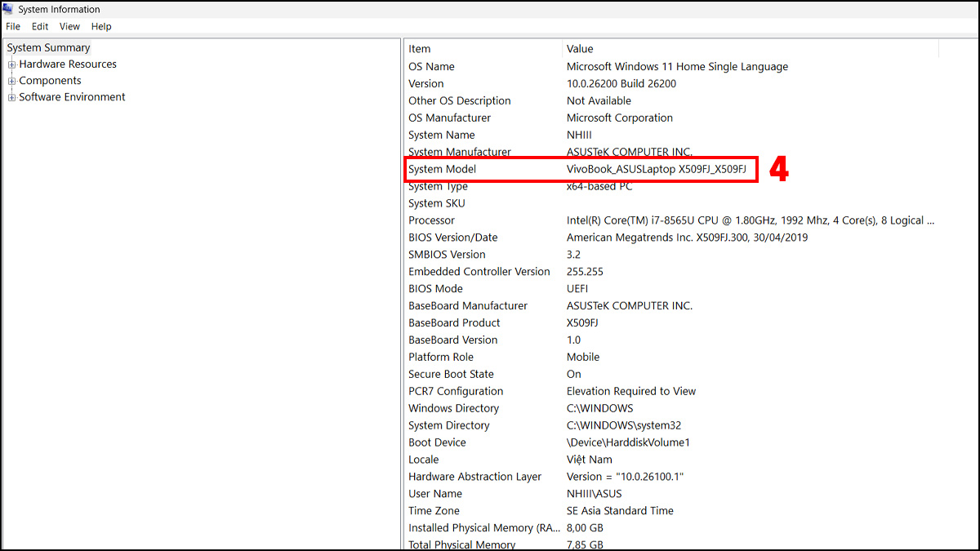Image resolution: width=980 pixels, height=551 pixels.
Task: Expand the Hardware Resources node
Action: (x=12, y=64)
